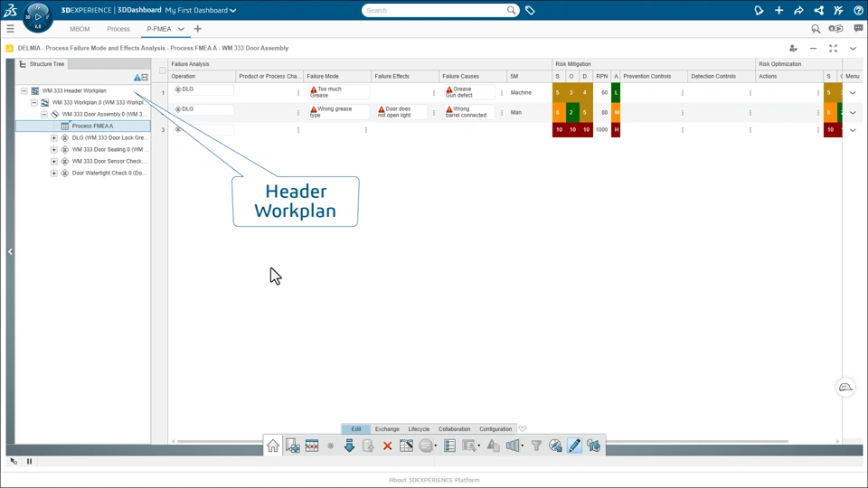Expand the DLG (WM 333 Door Lock Gre... node

click(x=54, y=137)
